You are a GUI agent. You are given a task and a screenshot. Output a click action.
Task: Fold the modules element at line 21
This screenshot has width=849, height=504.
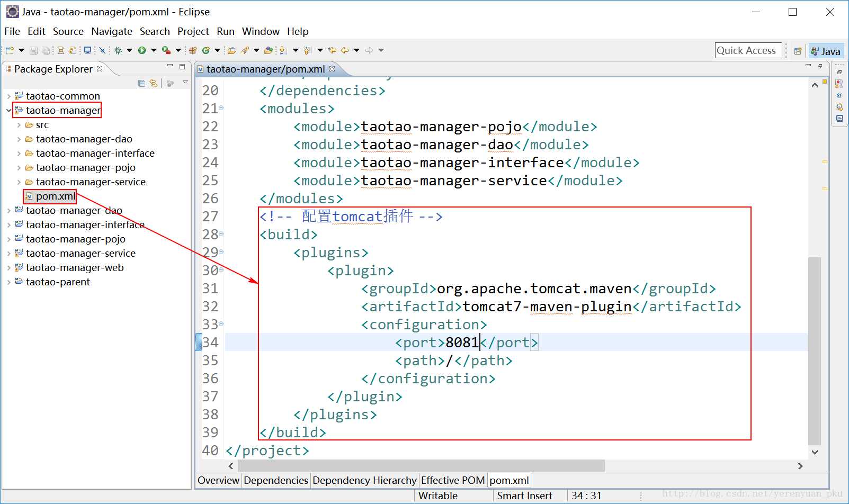[221, 108]
